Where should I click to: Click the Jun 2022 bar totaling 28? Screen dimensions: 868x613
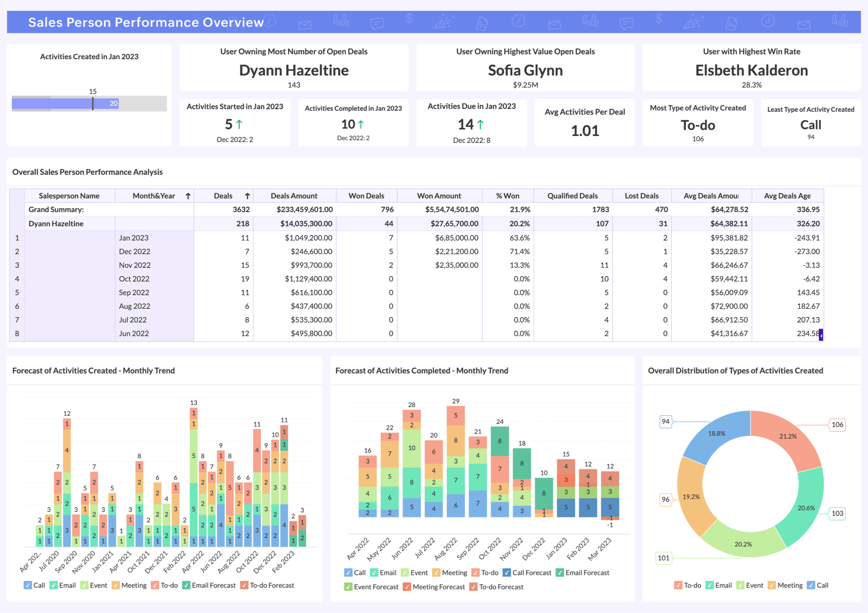412,463
